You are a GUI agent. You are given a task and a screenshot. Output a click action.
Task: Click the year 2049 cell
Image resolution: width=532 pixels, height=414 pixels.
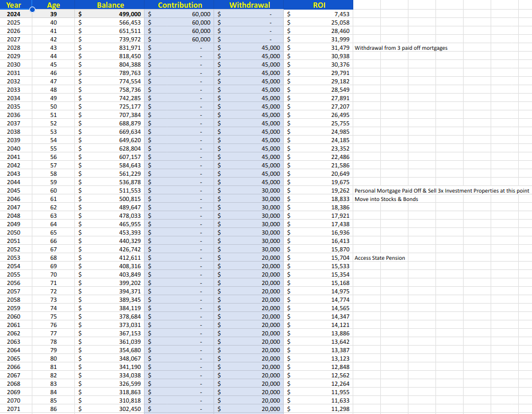point(16,224)
